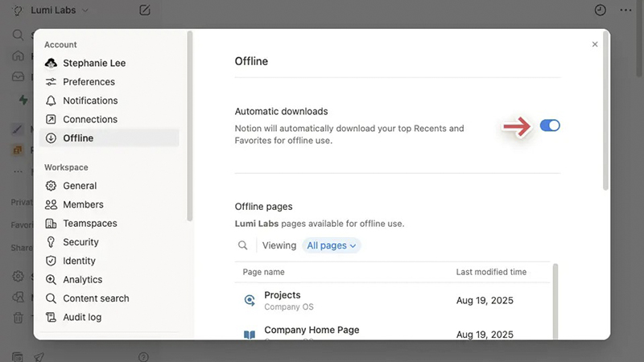Go to the Analytics settings page
The width and height of the screenshot is (644, 362).
[x=82, y=280]
